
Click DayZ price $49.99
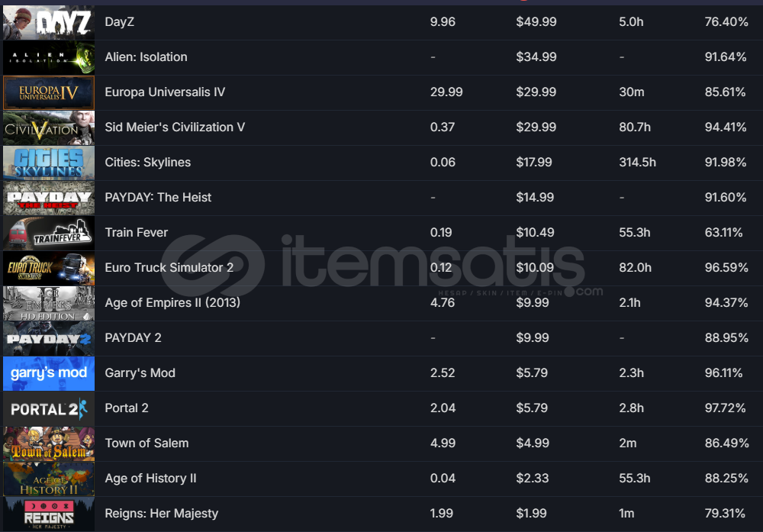[x=536, y=22]
